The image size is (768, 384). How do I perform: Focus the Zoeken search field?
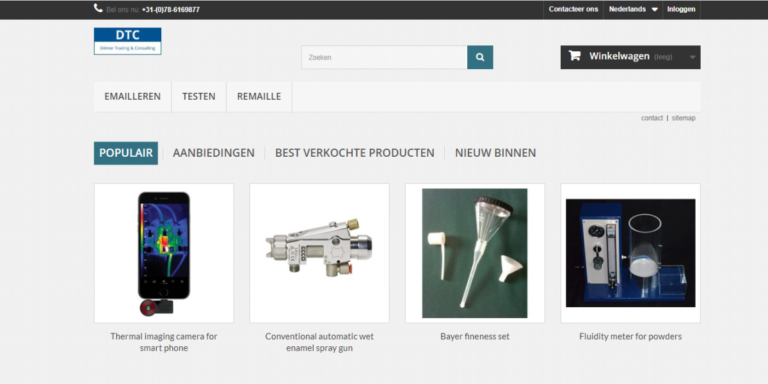point(384,57)
